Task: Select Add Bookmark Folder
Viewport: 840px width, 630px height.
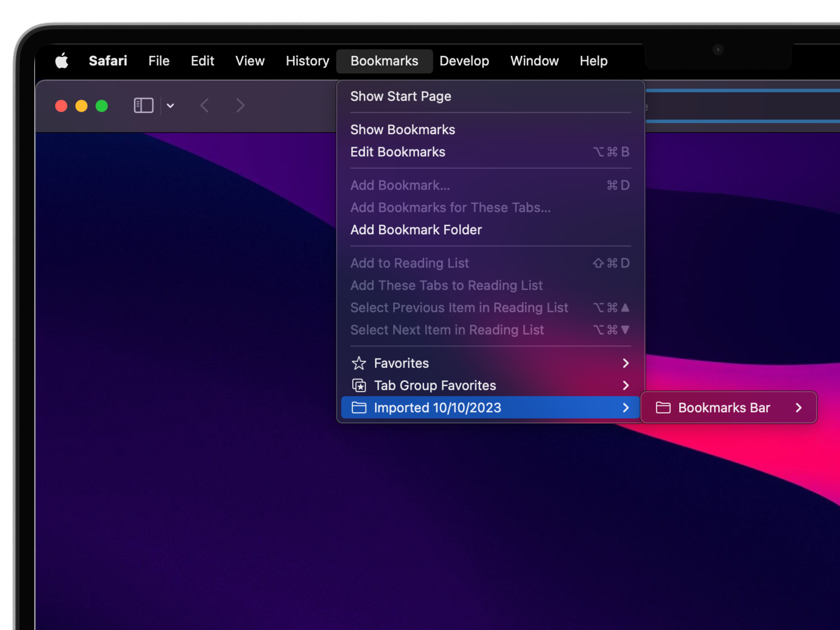Action: (x=416, y=230)
